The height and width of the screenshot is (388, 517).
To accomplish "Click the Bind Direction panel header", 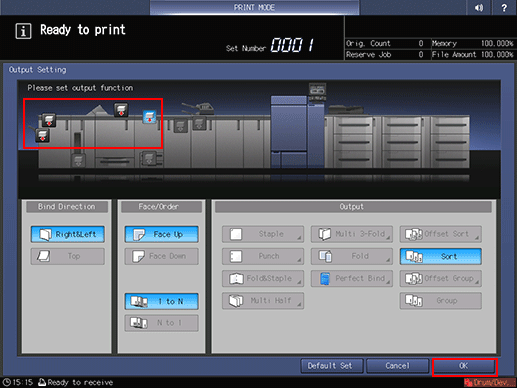I will tap(67, 207).
